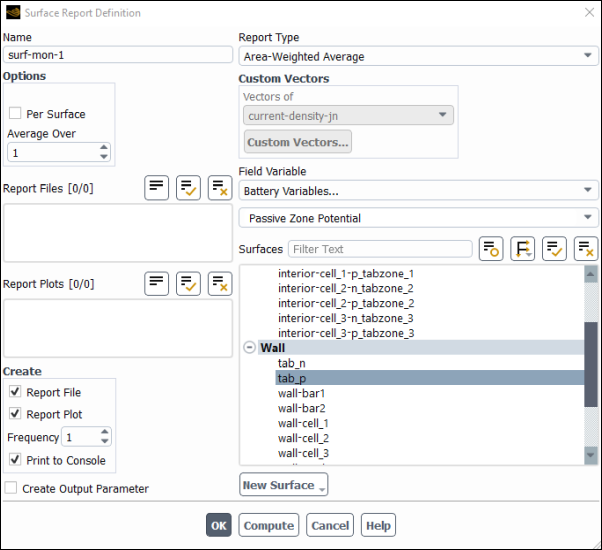Click the Report Files list view icon
This screenshot has height=550, width=602.
pos(156,187)
